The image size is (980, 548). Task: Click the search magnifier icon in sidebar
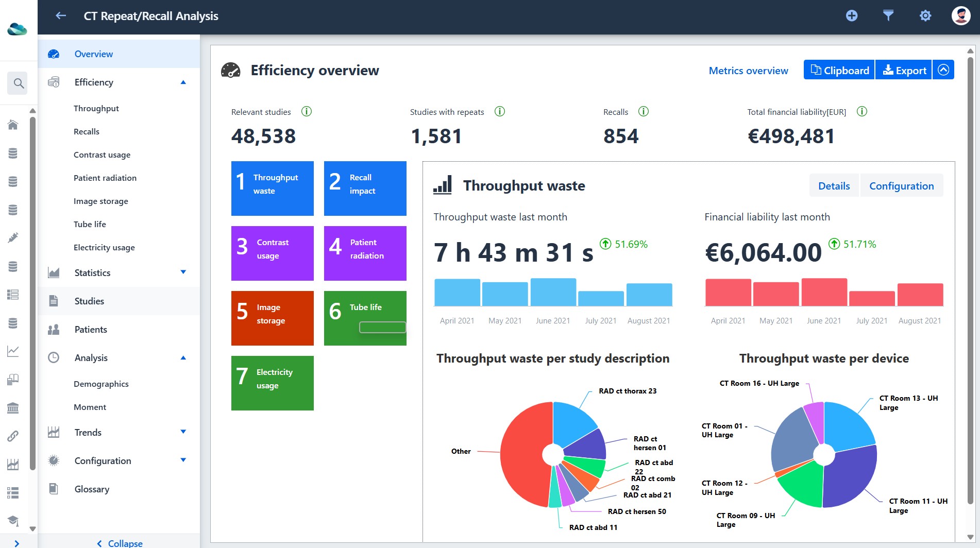click(19, 83)
